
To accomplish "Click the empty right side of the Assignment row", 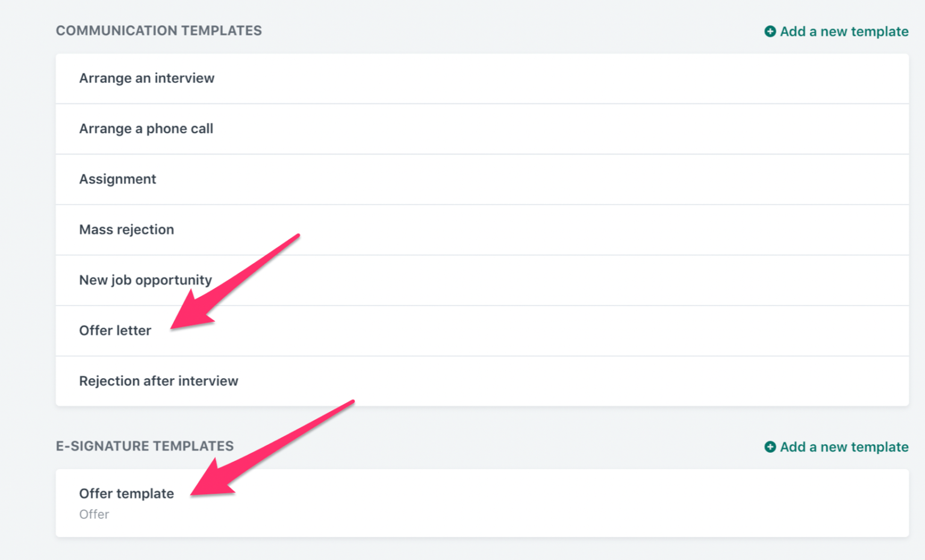I will point(662,179).
